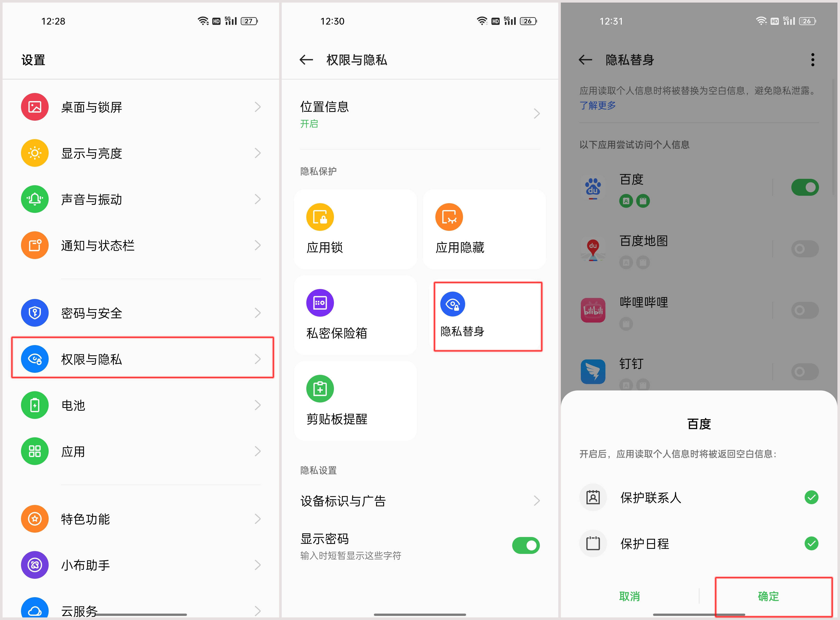Open 桌面与锁屏 row chevron
The width and height of the screenshot is (840, 620).
258,107
